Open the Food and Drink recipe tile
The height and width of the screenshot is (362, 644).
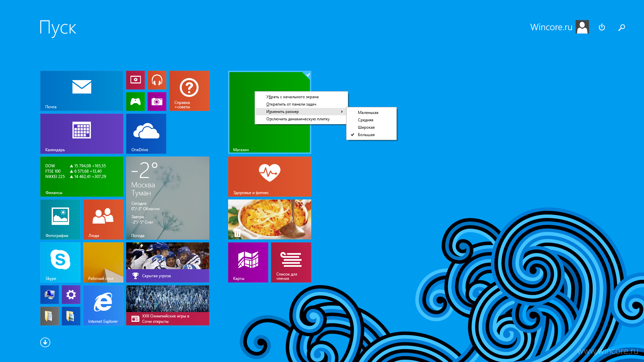click(269, 219)
